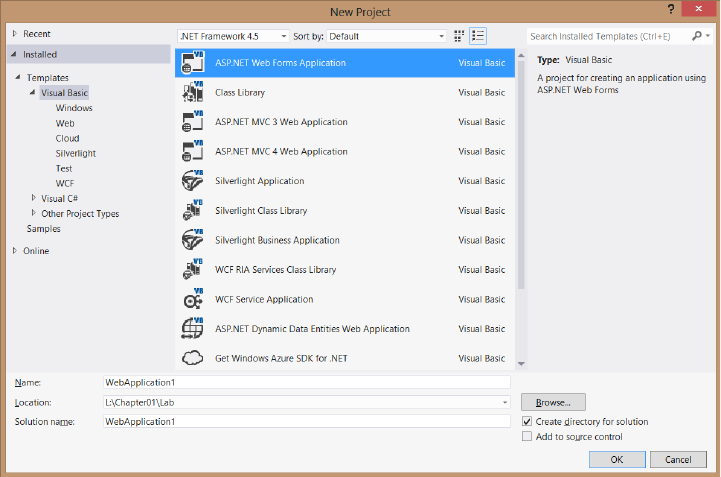721x477 pixels.
Task: Enable Add to source control checkbox
Action: point(527,436)
